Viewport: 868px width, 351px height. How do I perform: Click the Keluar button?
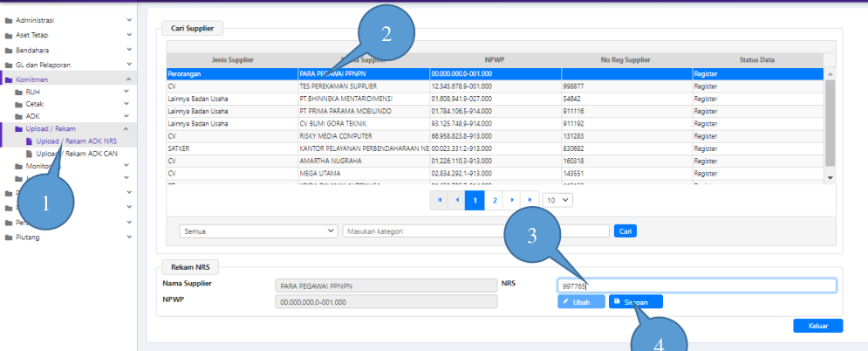point(817,326)
